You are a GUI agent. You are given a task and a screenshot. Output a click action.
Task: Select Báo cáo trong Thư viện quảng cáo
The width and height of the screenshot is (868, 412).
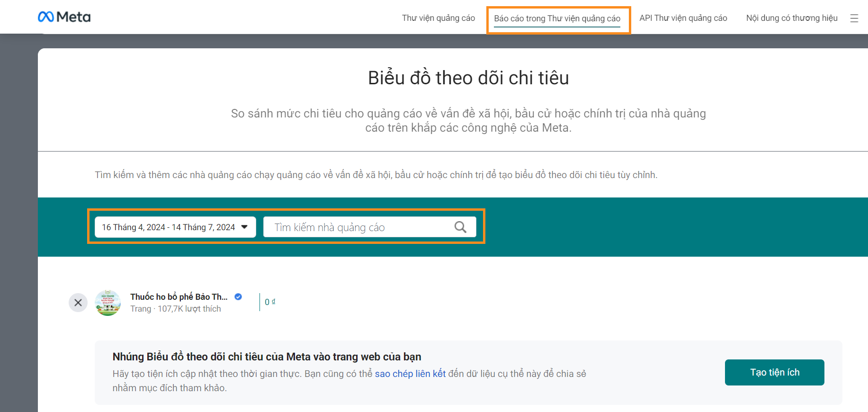[557, 18]
